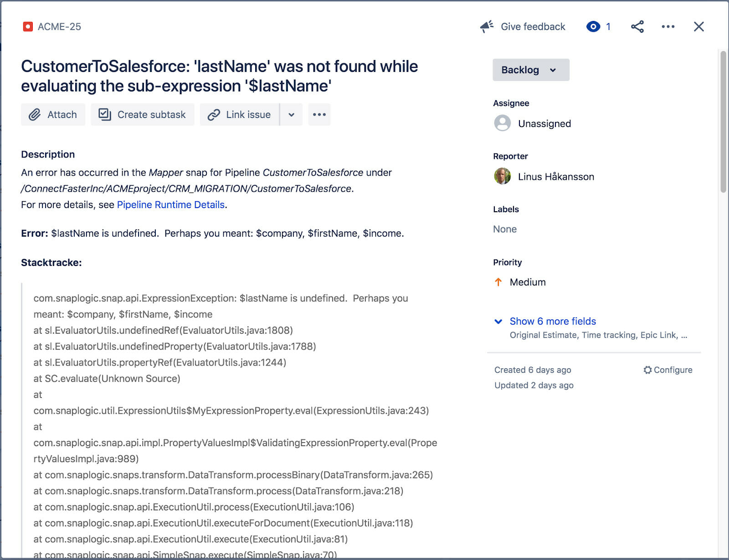Image resolution: width=729 pixels, height=560 pixels.
Task: Expand Show 6 more fields
Action: [x=552, y=321]
